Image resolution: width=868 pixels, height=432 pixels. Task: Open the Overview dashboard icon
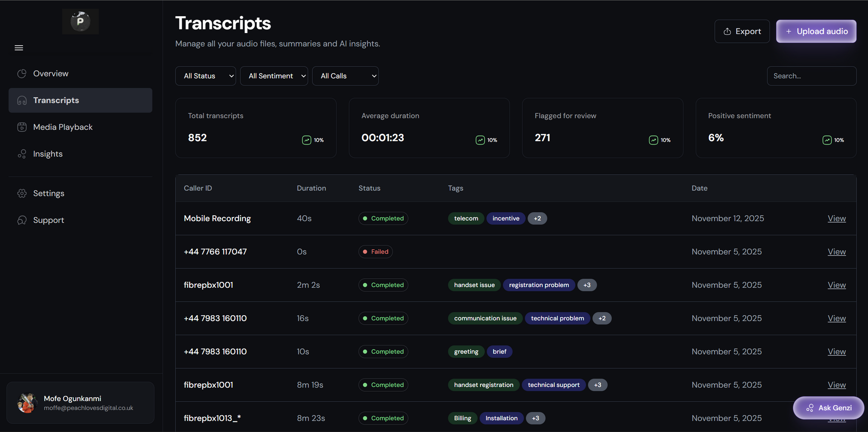click(x=22, y=73)
